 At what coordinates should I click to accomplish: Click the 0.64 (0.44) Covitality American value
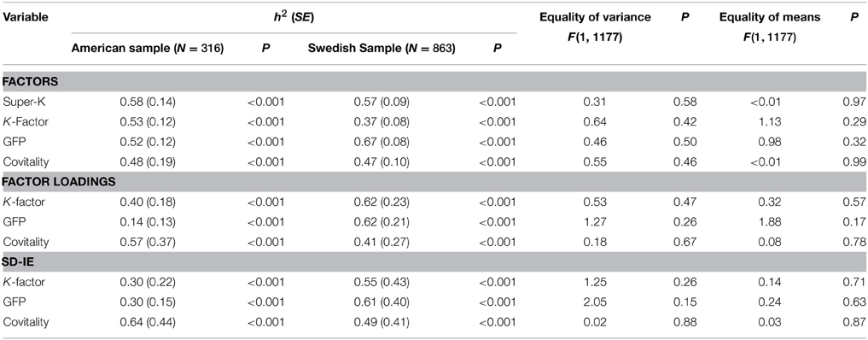148,323
